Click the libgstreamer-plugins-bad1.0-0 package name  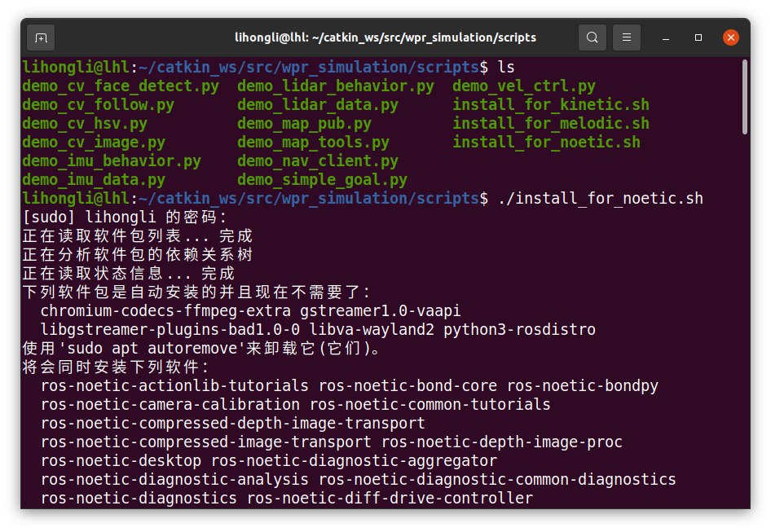[x=170, y=329]
